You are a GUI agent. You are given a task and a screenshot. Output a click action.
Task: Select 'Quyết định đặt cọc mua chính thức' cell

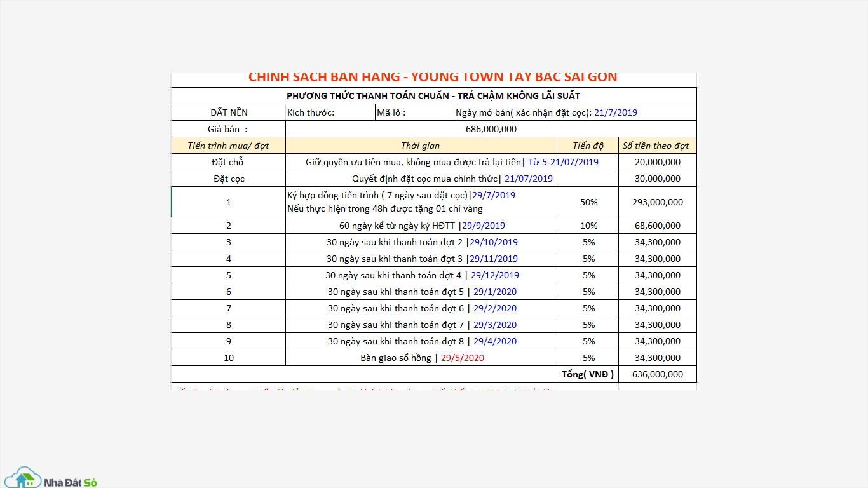coord(452,179)
